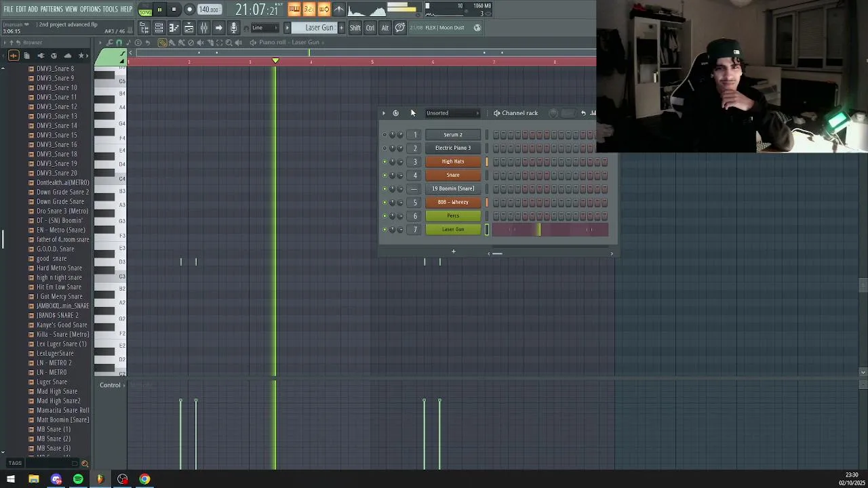Mute the Electric Piano 3 channel
This screenshot has width=868, height=488.
(384, 148)
